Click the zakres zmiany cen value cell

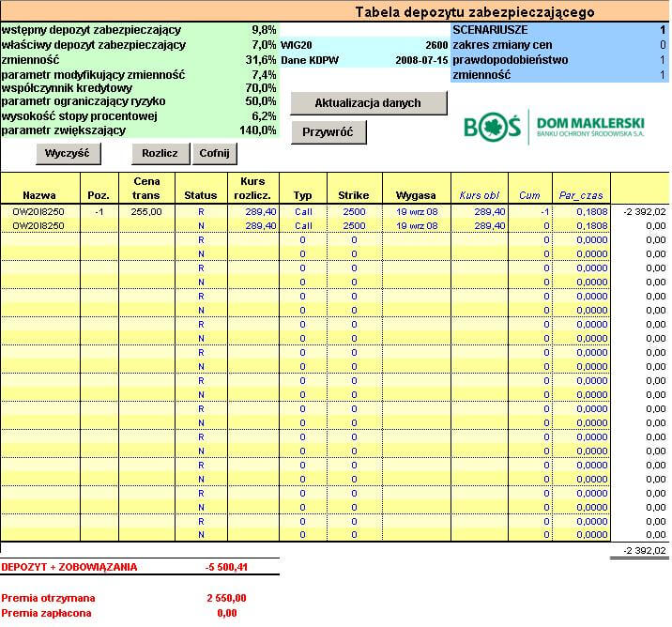pyautogui.click(x=661, y=45)
